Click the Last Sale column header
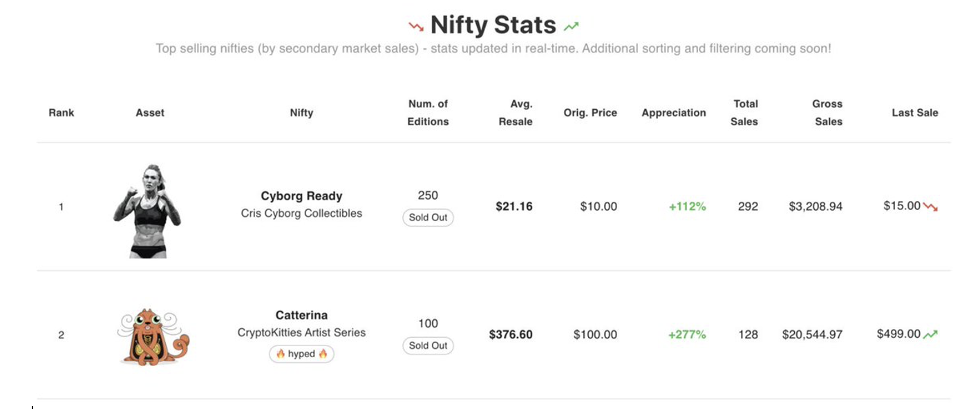 tap(914, 112)
